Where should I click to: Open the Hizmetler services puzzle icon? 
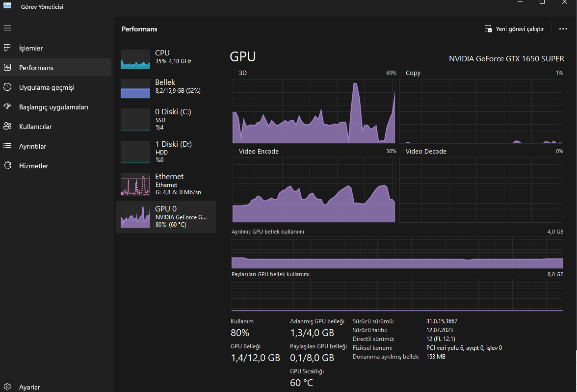(7, 166)
